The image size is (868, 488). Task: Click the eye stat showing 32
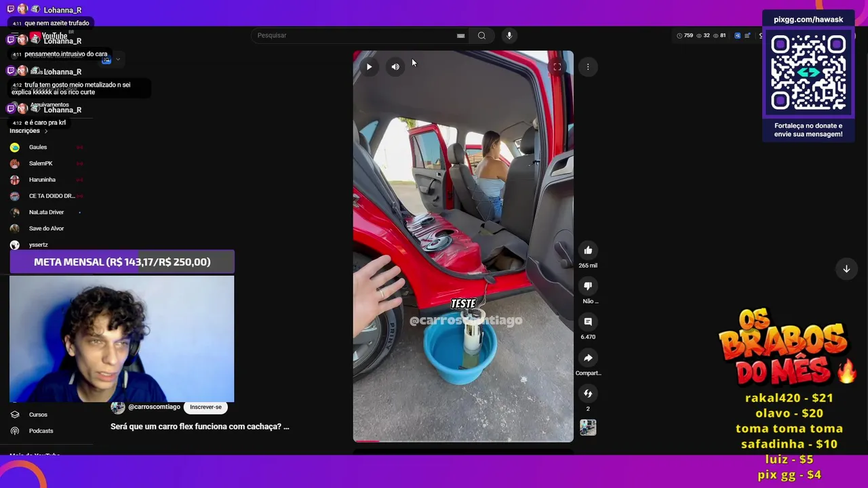pos(703,35)
